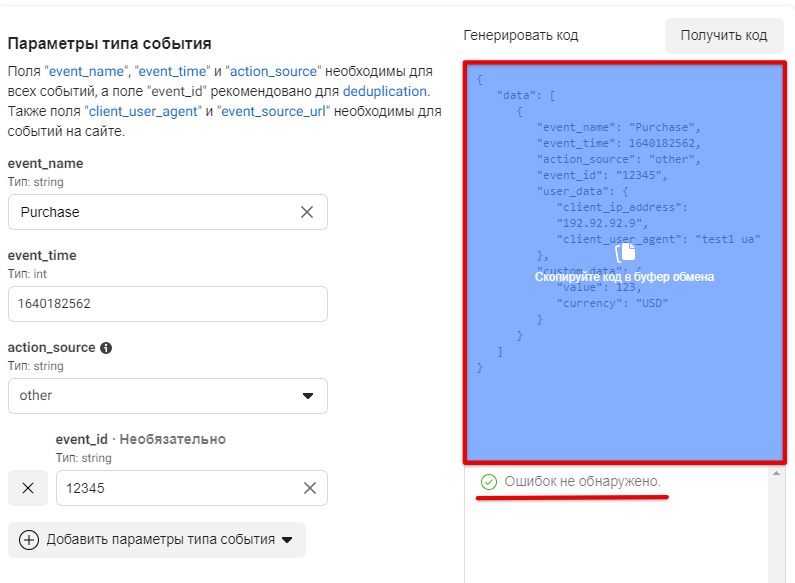Screen dimensions: 795x583
Task: Click scroll-up arrow in results panel
Action: click(x=776, y=474)
